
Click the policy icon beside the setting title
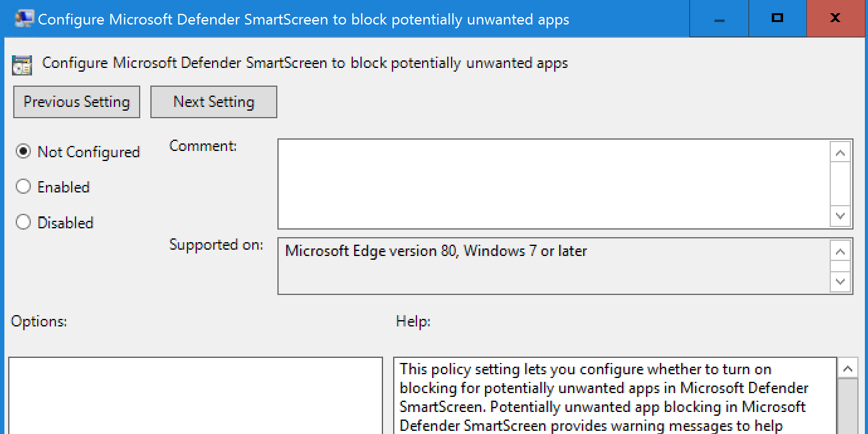coord(21,64)
